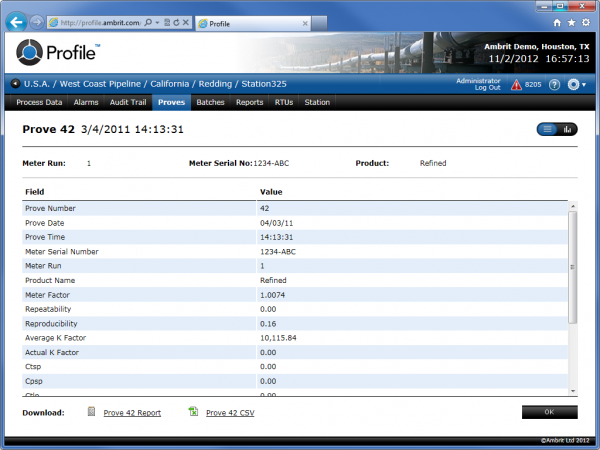Click the OK button
Viewport: 600px width, 450px height.
coord(549,412)
